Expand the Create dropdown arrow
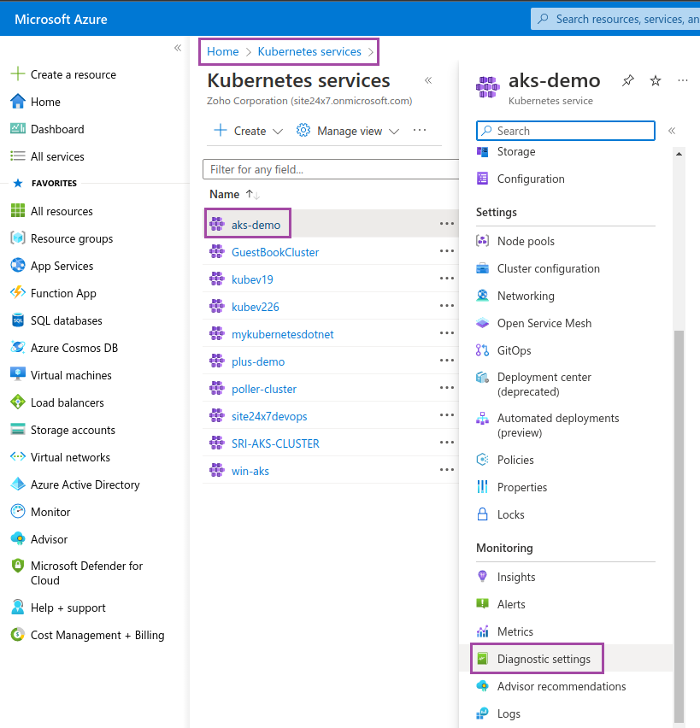 coord(279,131)
